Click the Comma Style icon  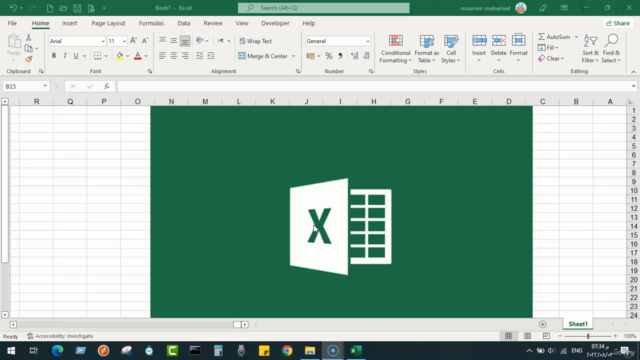coord(340,56)
